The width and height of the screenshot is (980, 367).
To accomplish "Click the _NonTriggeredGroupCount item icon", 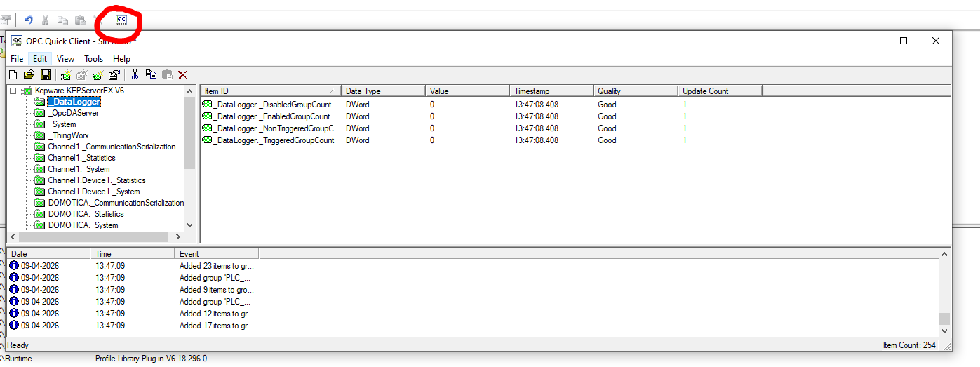I will (207, 128).
